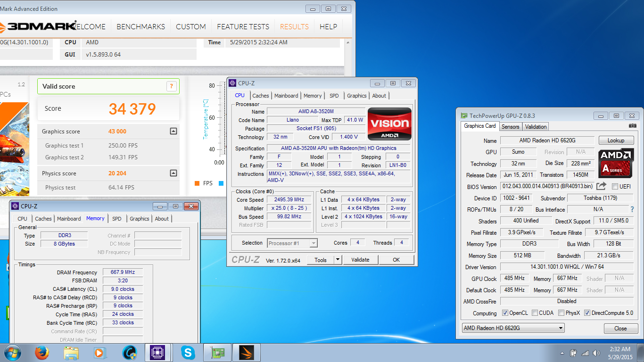Toggle the PhysX checkbox
644x362 pixels.
point(561,313)
